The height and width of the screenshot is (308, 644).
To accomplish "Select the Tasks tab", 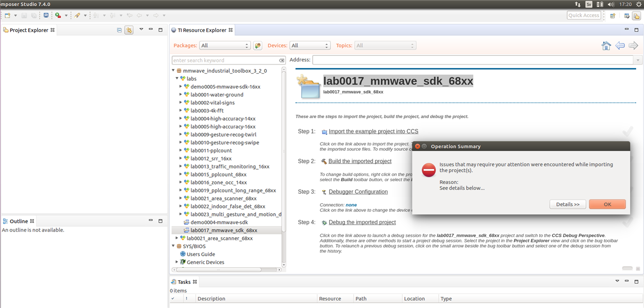I will [x=184, y=282].
